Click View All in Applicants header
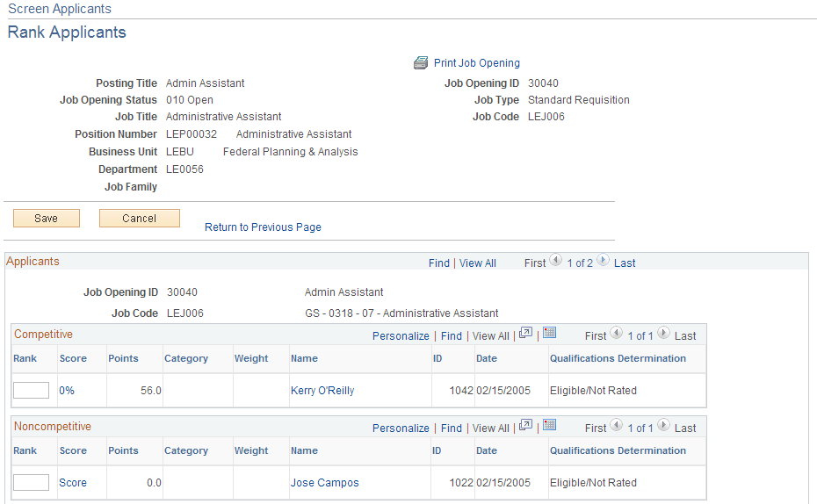Viewport: 817px width, 504px height. click(477, 263)
